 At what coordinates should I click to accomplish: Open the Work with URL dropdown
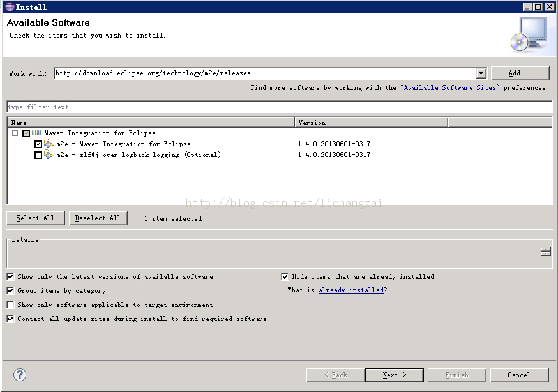click(x=481, y=73)
